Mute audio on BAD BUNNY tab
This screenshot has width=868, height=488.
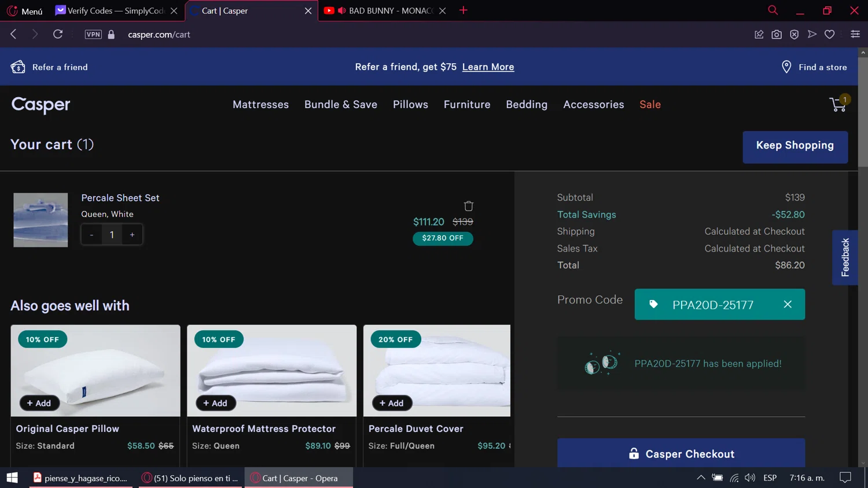[341, 10]
